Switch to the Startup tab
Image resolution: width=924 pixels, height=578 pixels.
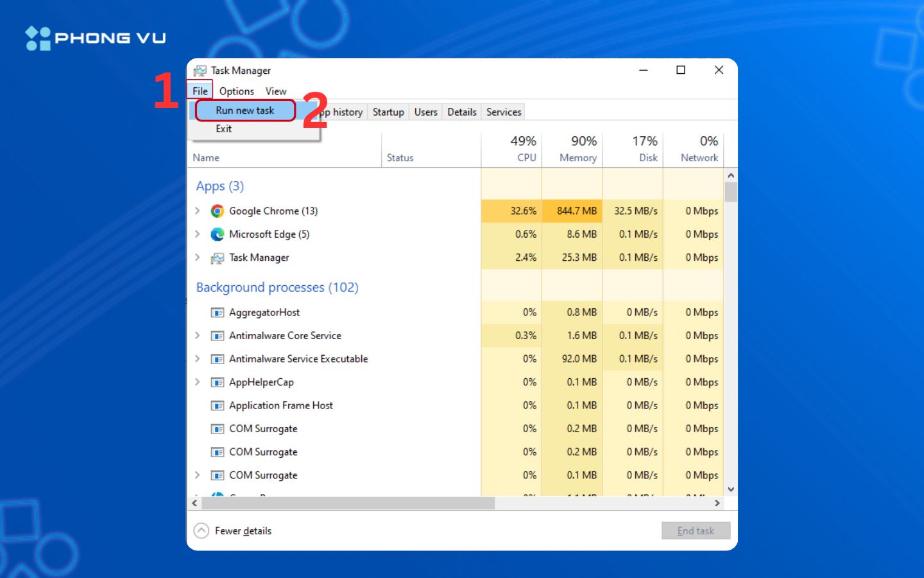(388, 112)
